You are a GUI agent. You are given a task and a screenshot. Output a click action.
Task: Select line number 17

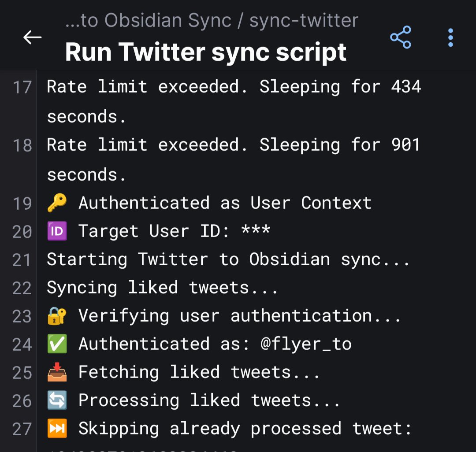pos(22,87)
